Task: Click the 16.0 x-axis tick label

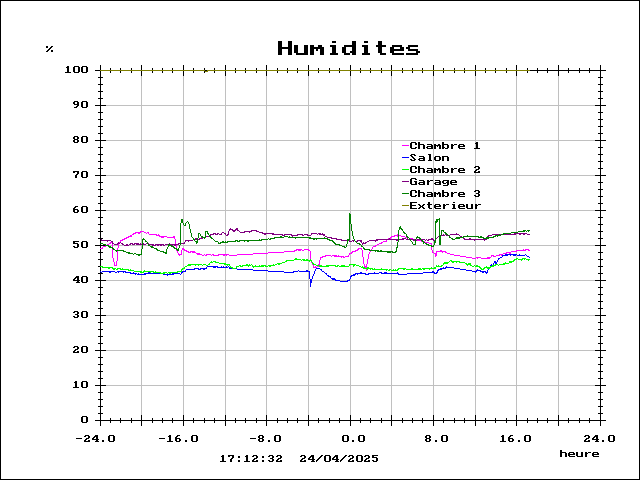Action: click(515, 438)
